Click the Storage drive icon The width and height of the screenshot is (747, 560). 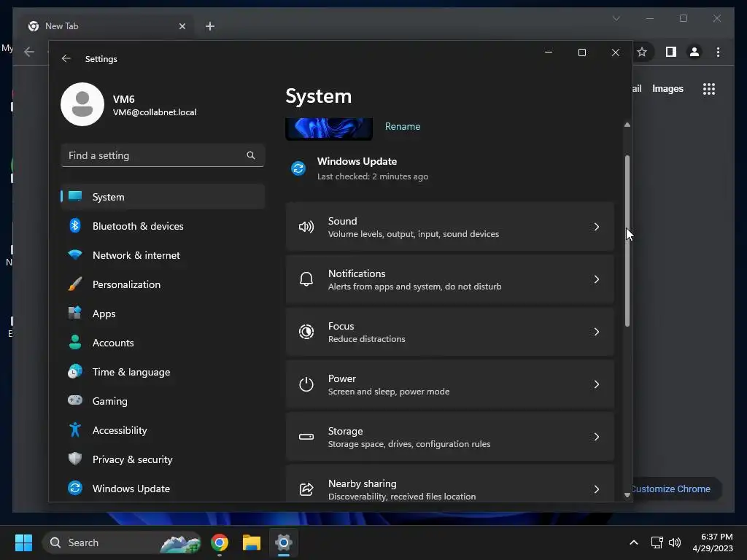(x=306, y=437)
